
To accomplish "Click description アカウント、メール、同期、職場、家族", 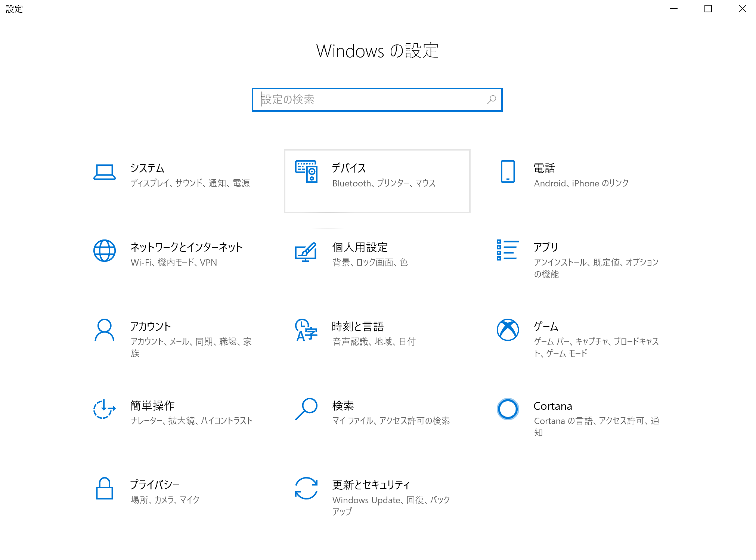I will [191, 347].
